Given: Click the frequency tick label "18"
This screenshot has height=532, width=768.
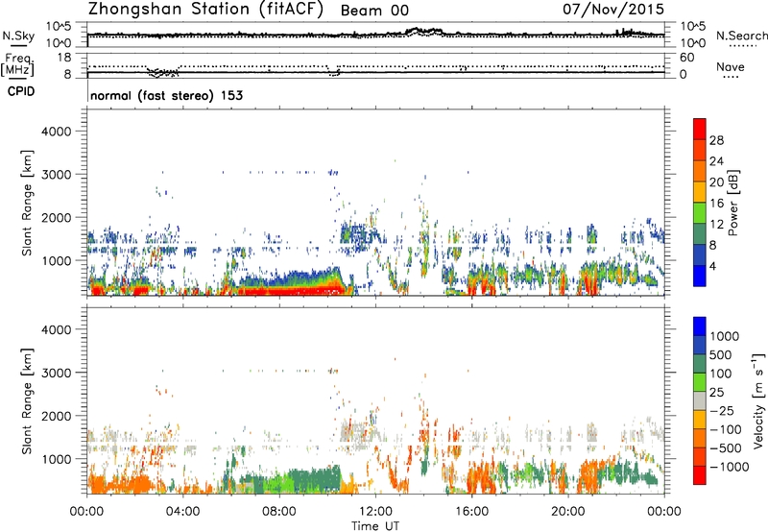Looking at the screenshot, I should [x=64, y=58].
